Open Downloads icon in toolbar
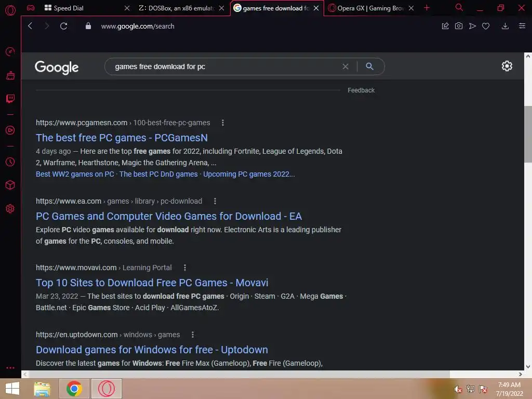 [x=505, y=26]
